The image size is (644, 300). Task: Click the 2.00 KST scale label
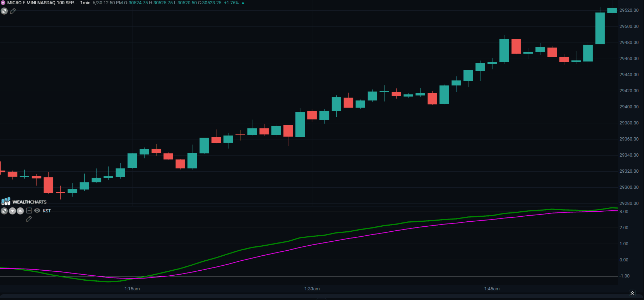click(624, 228)
